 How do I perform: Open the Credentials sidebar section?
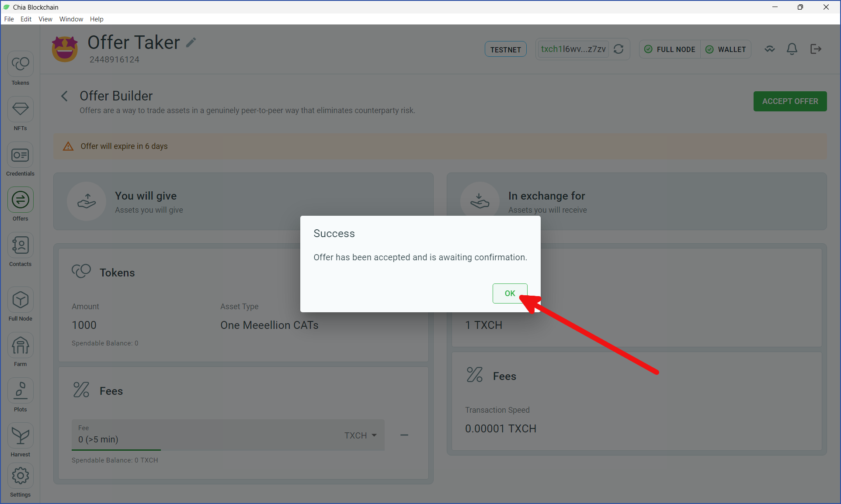[20, 159]
